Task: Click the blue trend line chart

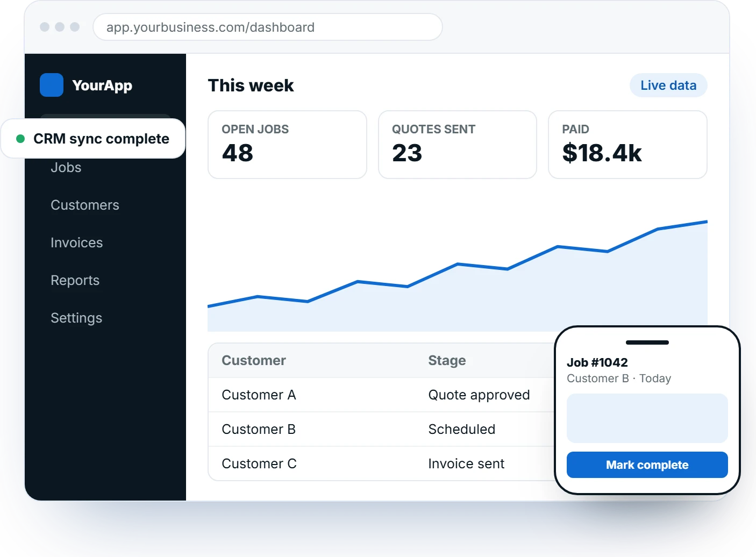Action: click(458, 276)
